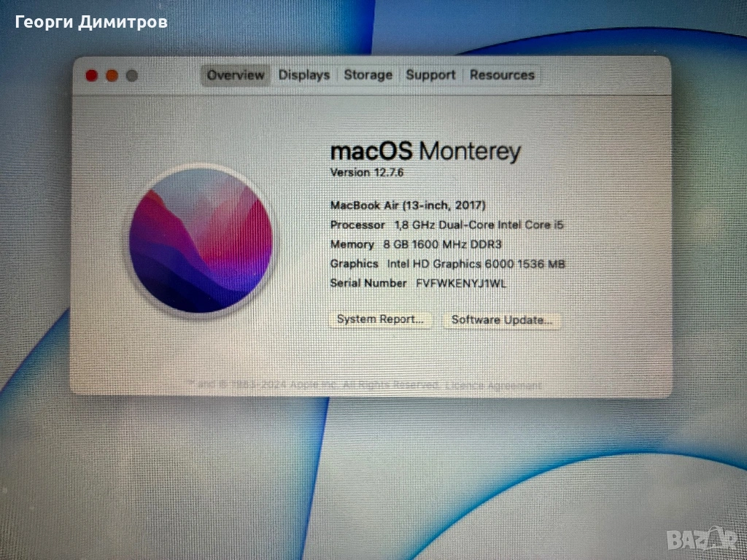The image size is (747, 560).
Task: Click the grey zoom window button
Action: (131, 75)
